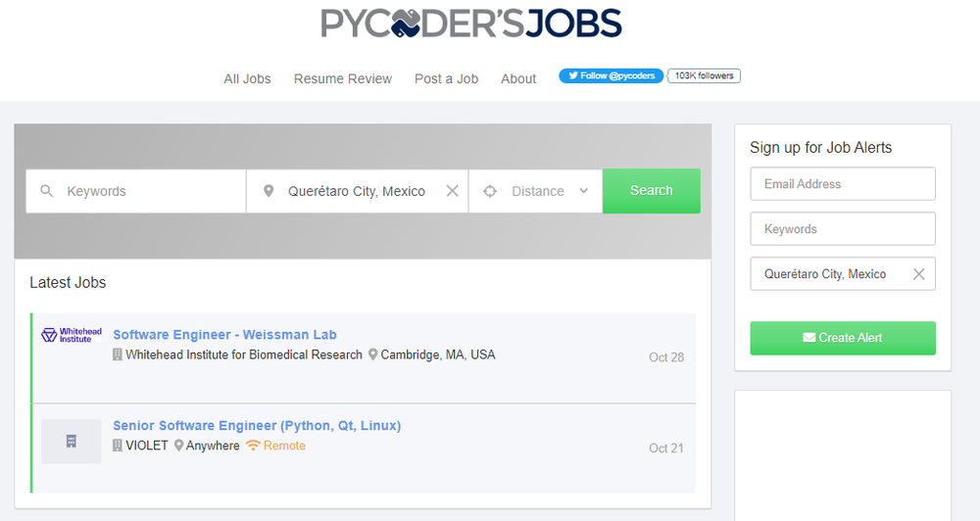Viewport: 980px width, 521px height.
Task: View the 103K followers count link
Action: [x=704, y=75]
